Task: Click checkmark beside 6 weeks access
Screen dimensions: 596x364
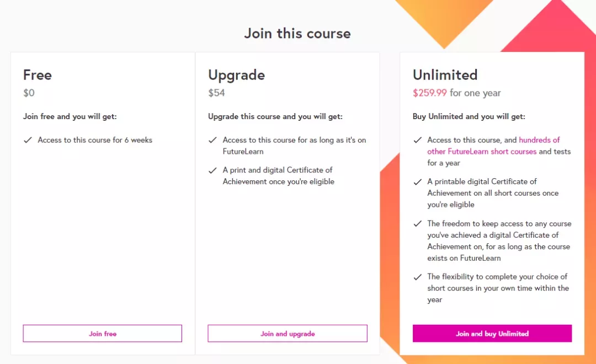Action: (x=28, y=140)
